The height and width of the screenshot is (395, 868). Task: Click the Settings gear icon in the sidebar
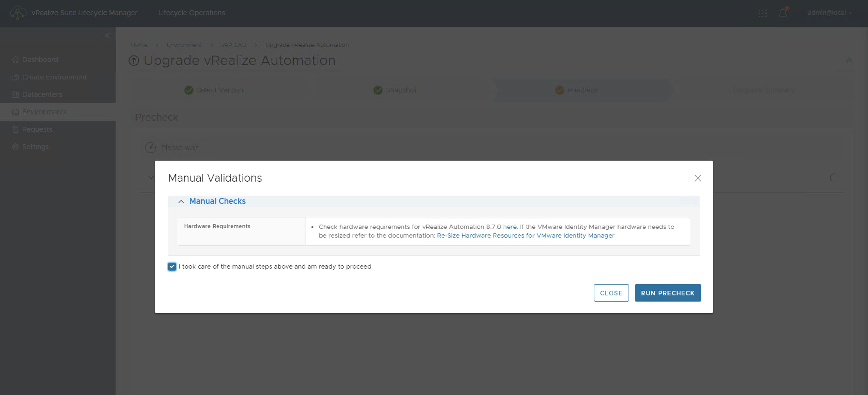(15, 147)
